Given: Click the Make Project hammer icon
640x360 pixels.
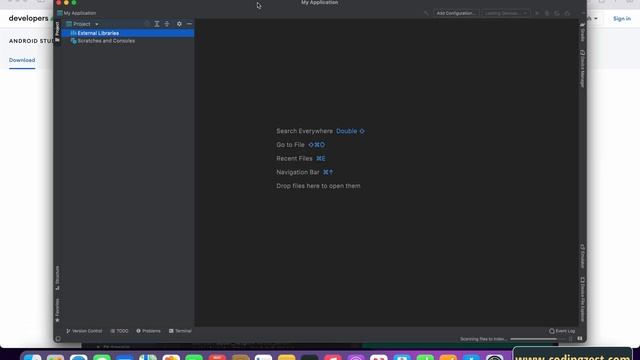Looking at the screenshot, I should tap(426, 13).
